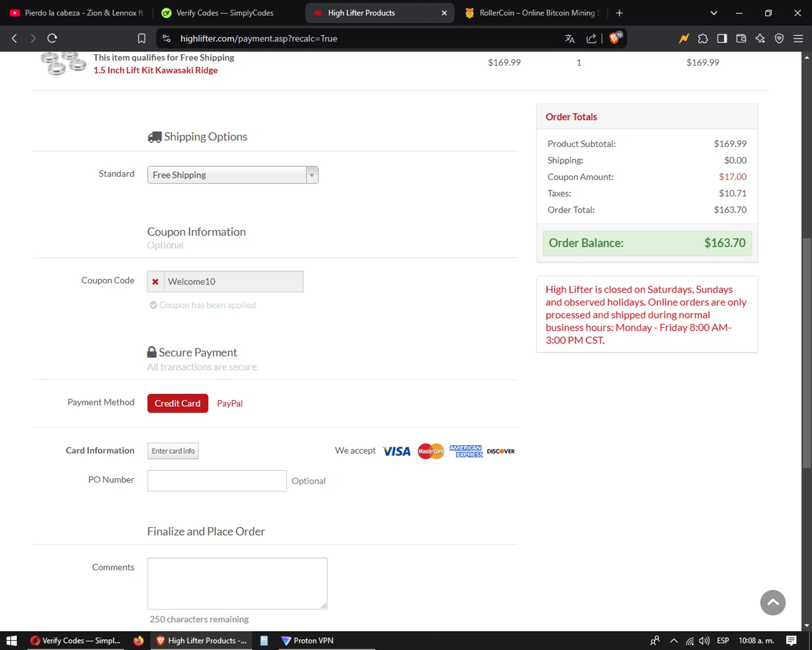The height and width of the screenshot is (650, 812).
Task: Open Brave Shields lion icon
Action: 615,38
